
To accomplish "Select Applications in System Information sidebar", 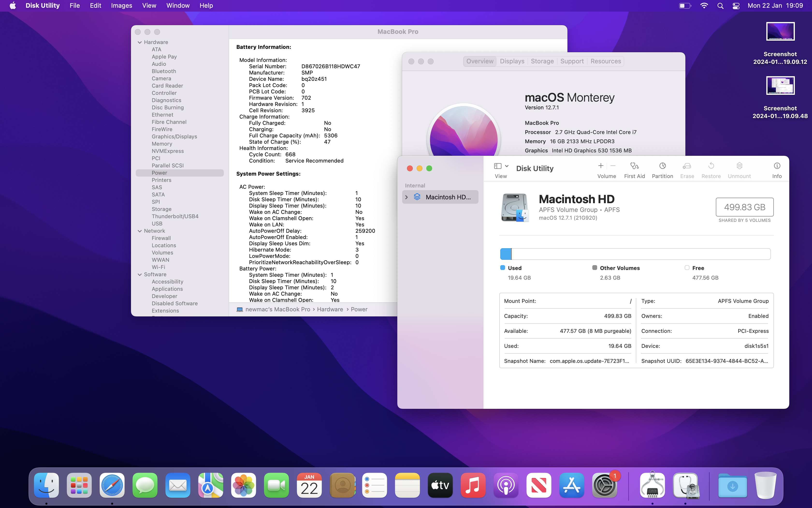I will (167, 289).
